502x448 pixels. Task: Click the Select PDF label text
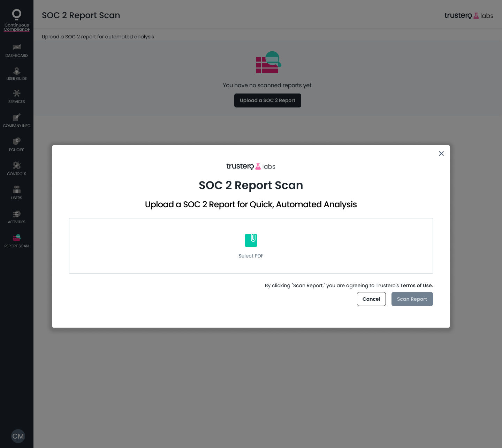coord(251,256)
